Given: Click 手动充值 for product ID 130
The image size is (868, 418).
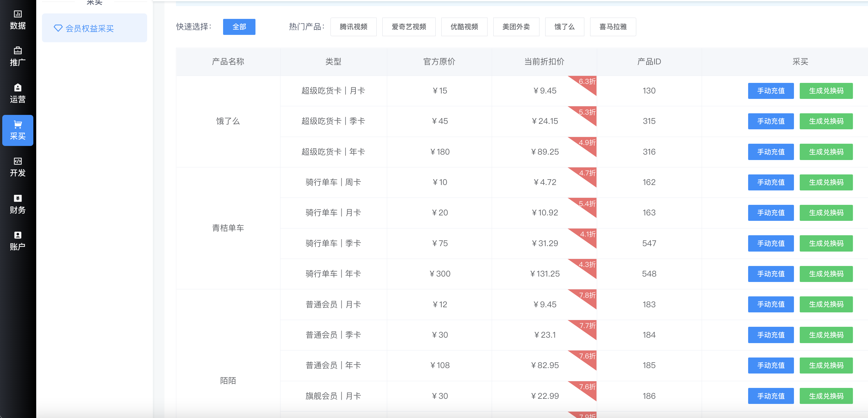Looking at the screenshot, I should coord(770,91).
